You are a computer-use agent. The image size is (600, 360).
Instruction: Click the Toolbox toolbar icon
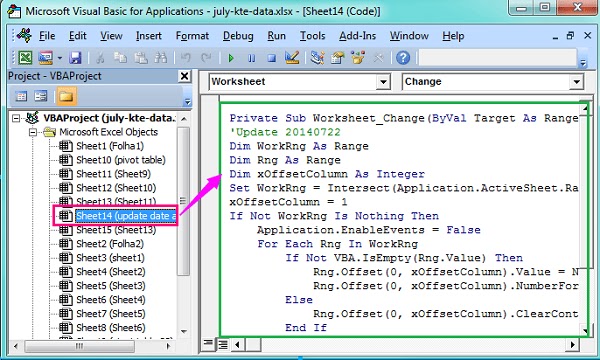point(378,58)
